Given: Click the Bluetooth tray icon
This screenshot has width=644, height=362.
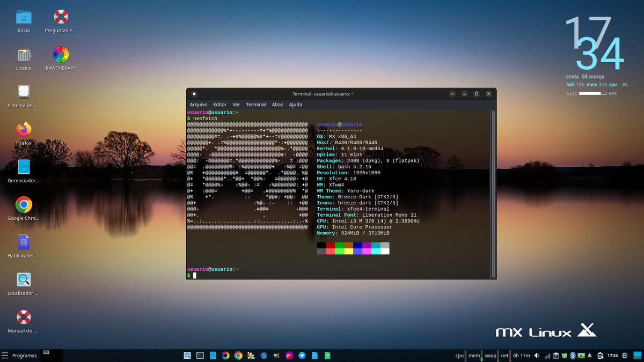Looking at the screenshot, I should tap(573, 356).
